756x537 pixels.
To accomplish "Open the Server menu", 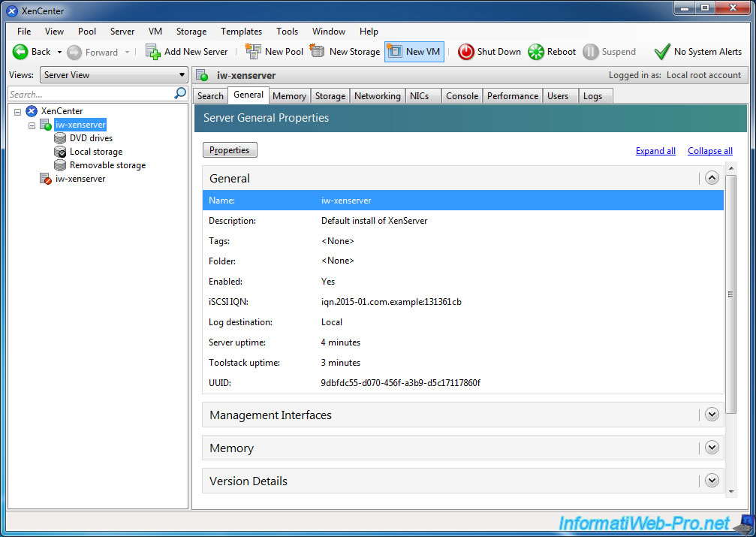I will pos(122,32).
